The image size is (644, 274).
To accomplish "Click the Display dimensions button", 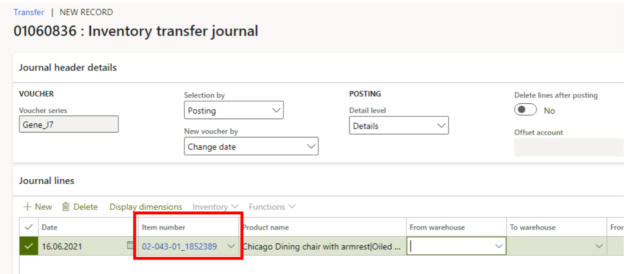I will 146,207.
